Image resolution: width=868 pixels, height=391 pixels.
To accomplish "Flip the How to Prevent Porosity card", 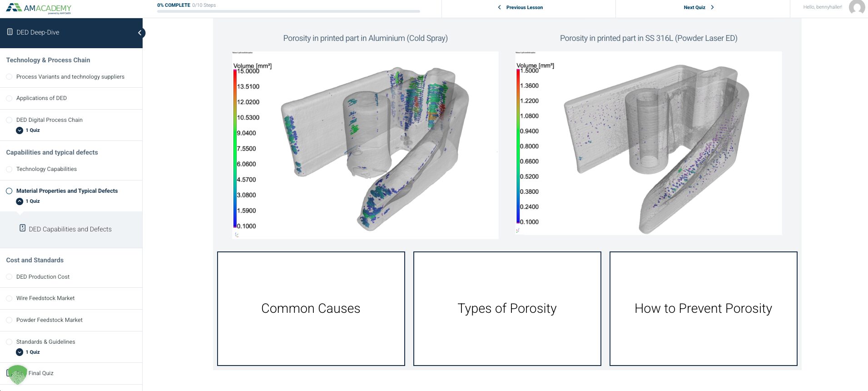I will coord(704,309).
